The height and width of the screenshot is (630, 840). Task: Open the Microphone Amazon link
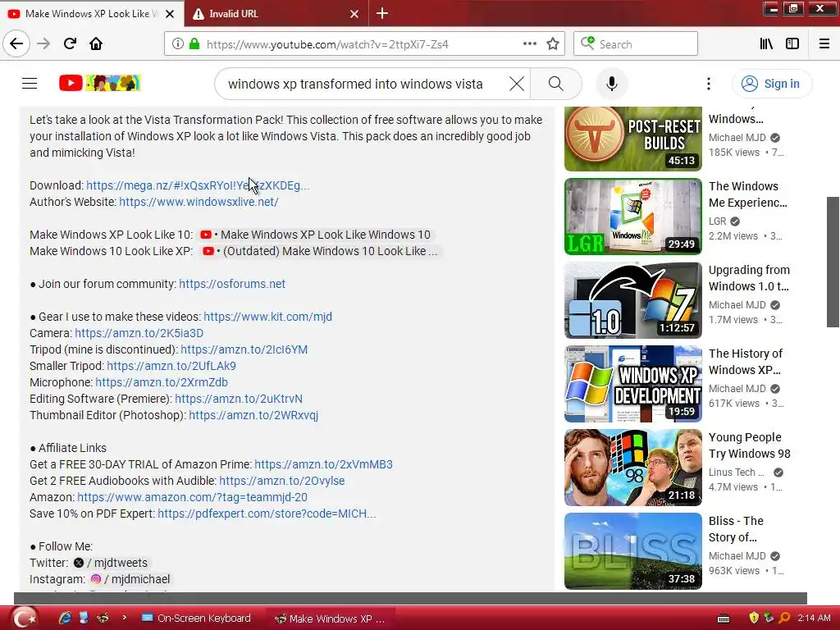coord(162,382)
